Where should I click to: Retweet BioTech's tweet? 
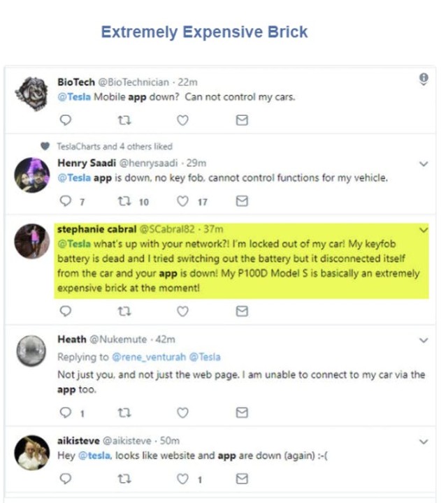coord(124,120)
